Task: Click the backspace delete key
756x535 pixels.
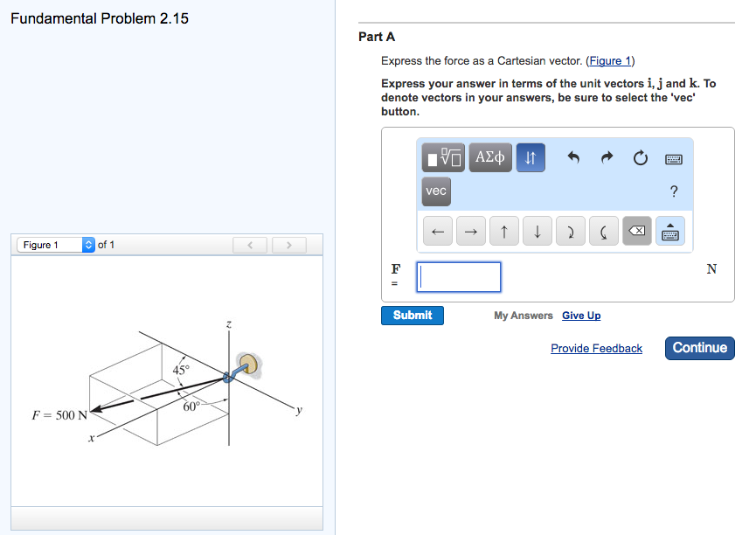Action: click(637, 231)
